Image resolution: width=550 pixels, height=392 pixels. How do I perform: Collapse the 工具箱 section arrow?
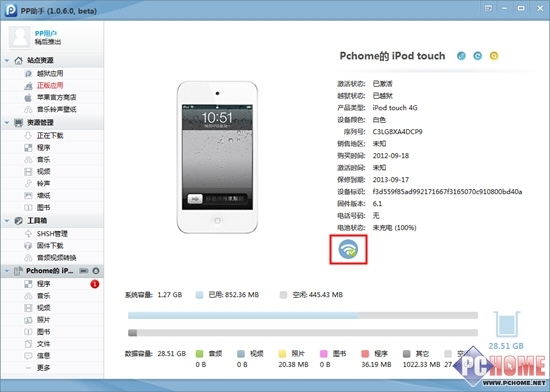coord(7,221)
